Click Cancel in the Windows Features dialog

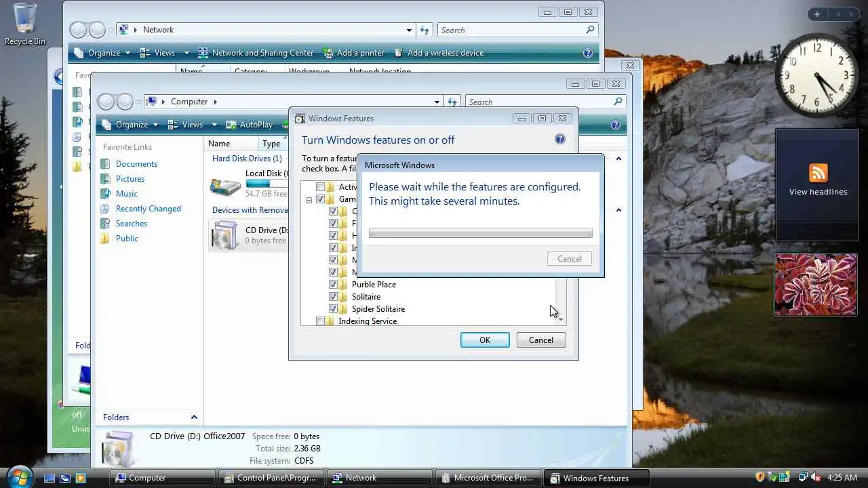pos(541,340)
